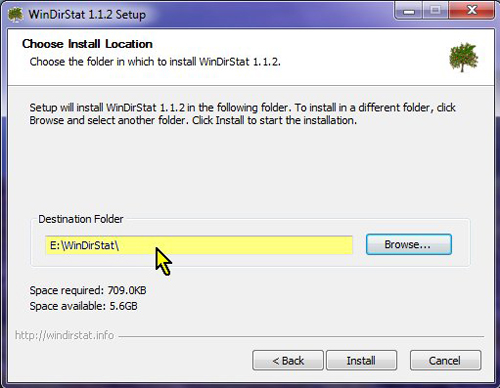Click the Choose the folder in which subtitle

155,62
